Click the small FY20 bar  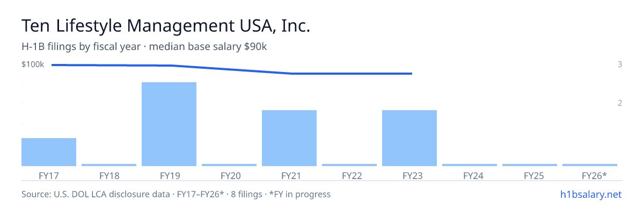pos(229,165)
